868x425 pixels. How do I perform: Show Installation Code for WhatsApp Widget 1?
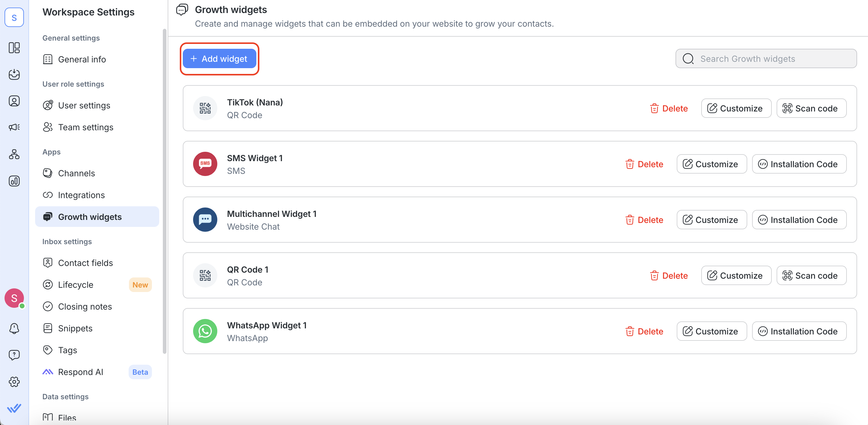point(799,331)
